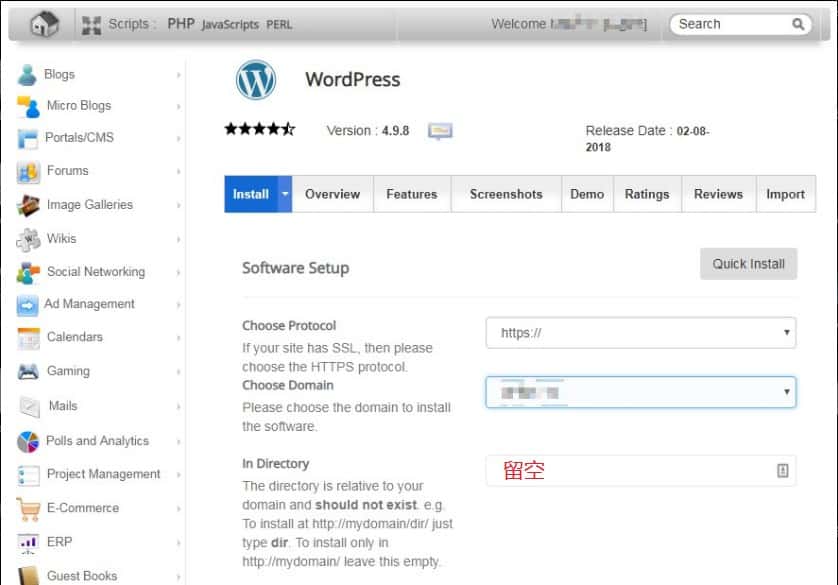Select the Social Networking icon
Screen dimensions: 838x585
pos(28,272)
